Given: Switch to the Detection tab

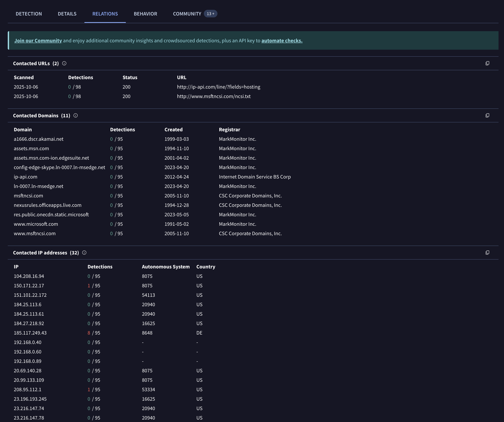Looking at the screenshot, I should 29,14.
